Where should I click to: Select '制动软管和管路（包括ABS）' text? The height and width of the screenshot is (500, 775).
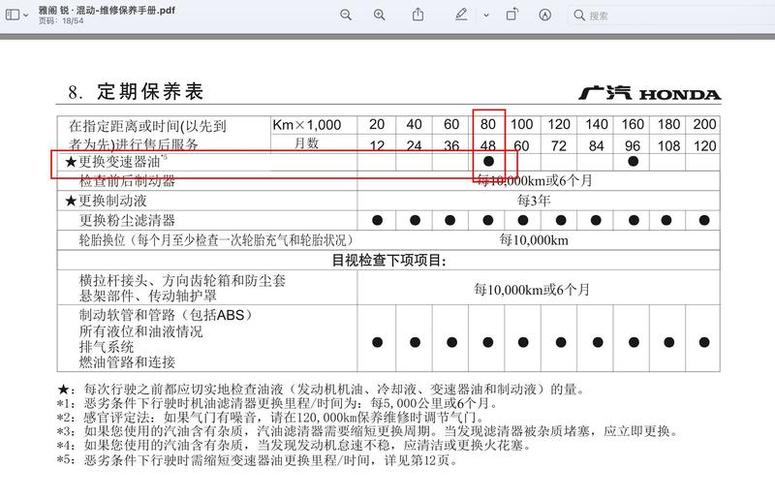[166, 315]
